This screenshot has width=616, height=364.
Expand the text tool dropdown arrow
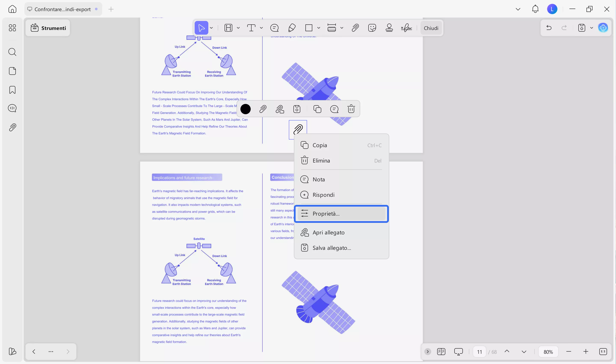(261, 28)
